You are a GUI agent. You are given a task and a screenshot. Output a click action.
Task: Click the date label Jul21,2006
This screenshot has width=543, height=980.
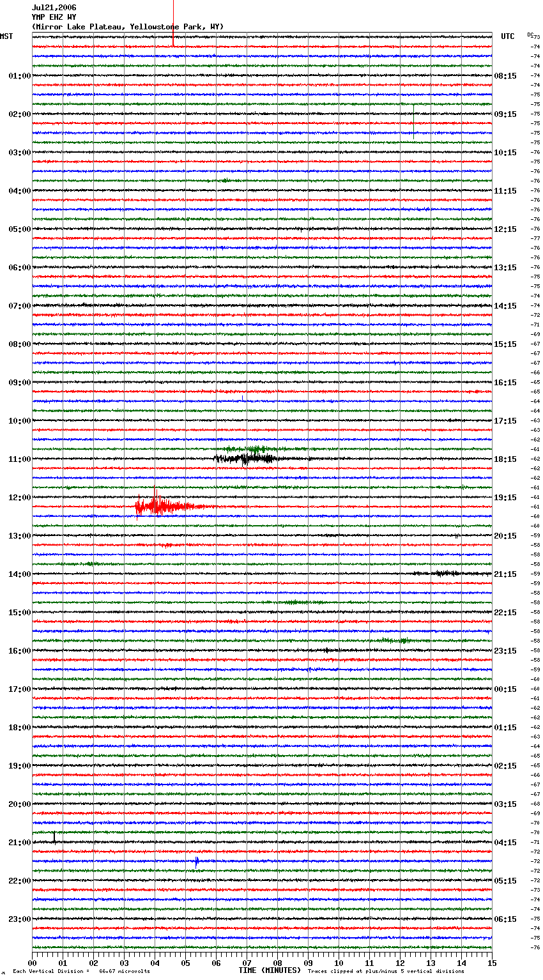(x=54, y=8)
